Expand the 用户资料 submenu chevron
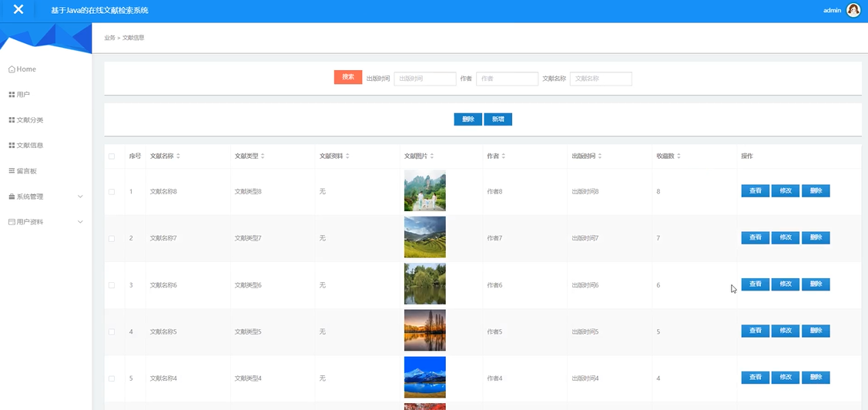Image resolution: width=868 pixels, height=410 pixels. (80, 222)
